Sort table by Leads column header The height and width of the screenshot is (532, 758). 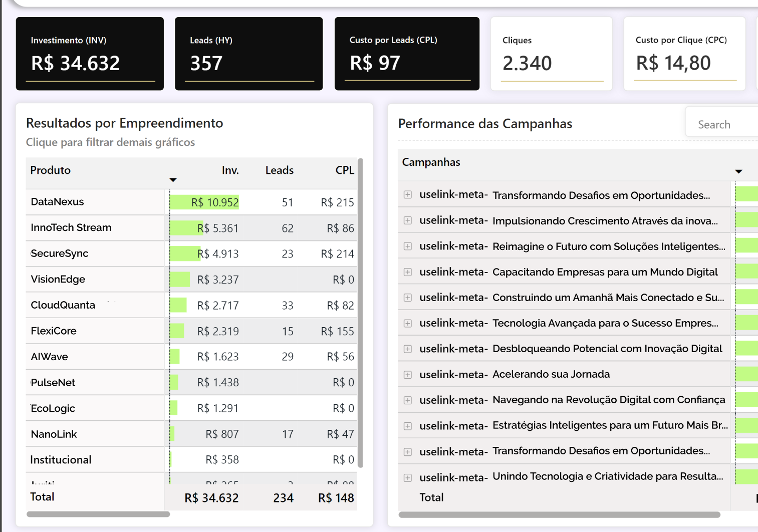[279, 170]
